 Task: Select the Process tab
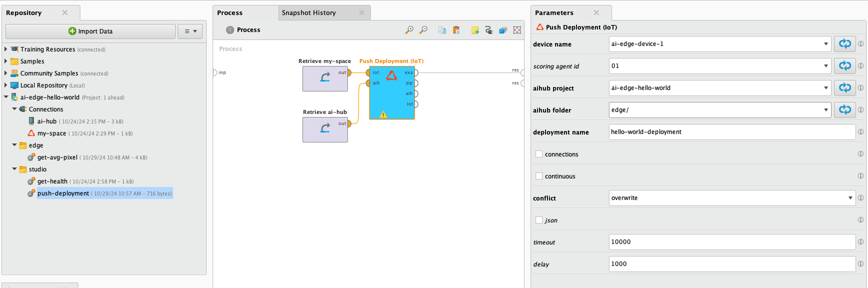coord(230,12)
